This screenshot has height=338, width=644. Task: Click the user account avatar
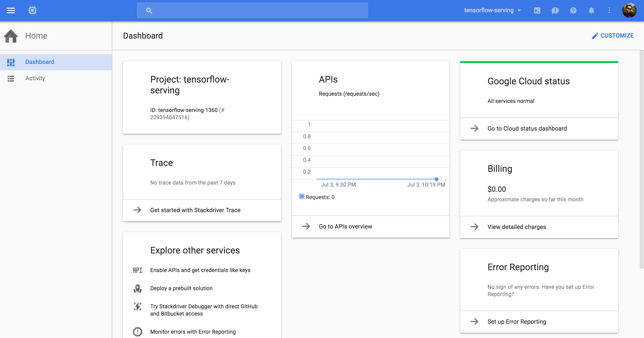(629, 10)
